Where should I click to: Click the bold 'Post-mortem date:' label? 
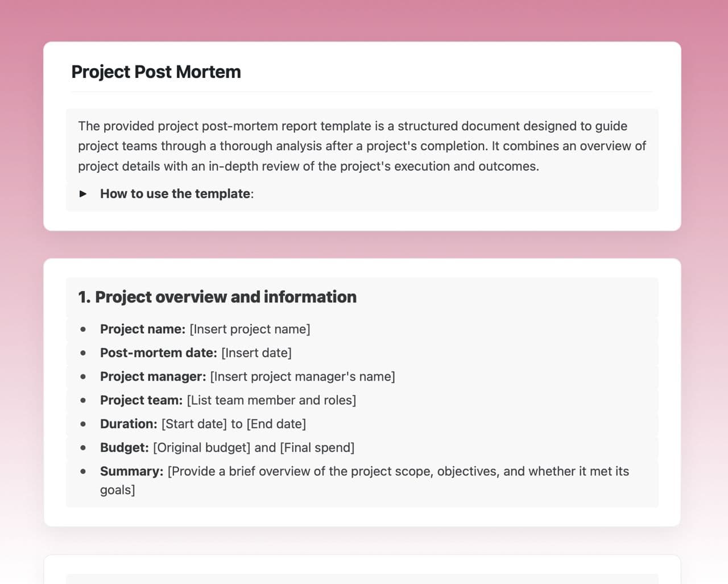pyautogui.click(x=158, y=353)
